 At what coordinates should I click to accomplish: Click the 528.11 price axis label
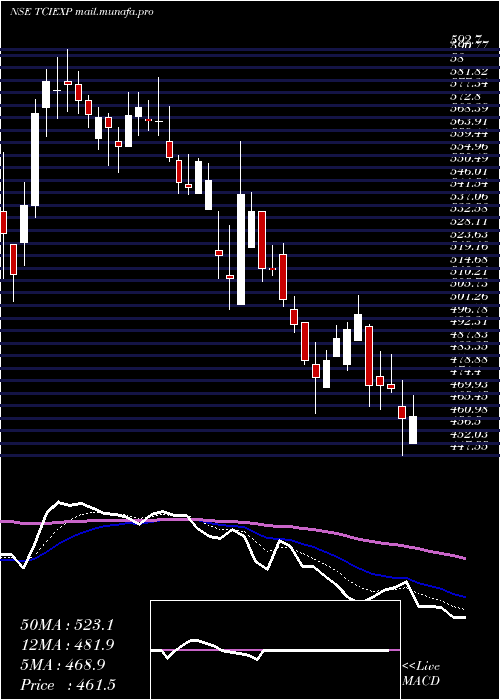coord(469,221)
